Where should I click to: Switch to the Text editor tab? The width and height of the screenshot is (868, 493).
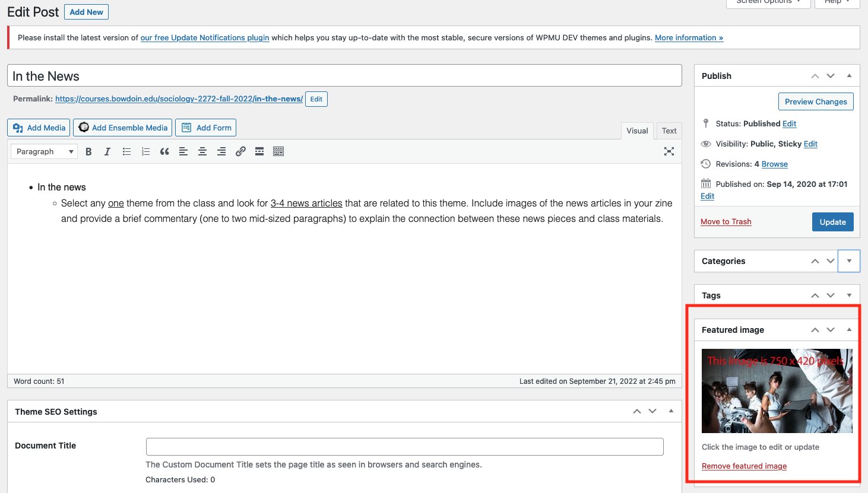tap(669, 131)
